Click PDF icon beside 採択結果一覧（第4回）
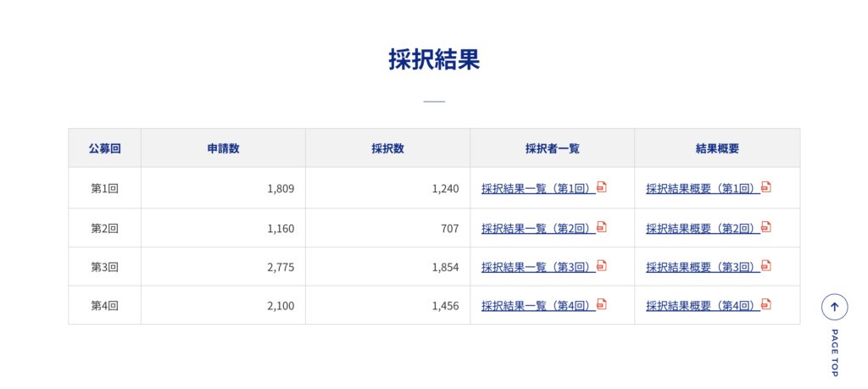 click(602, 304)
